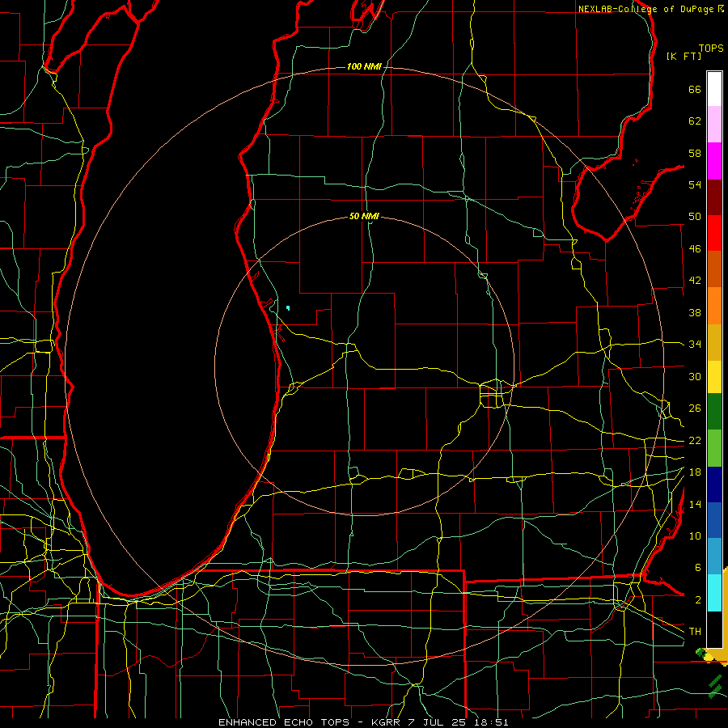Click the bright yellow legend swatch
Image resolution: width=728 pixels, height=728 pixels.
714,377
